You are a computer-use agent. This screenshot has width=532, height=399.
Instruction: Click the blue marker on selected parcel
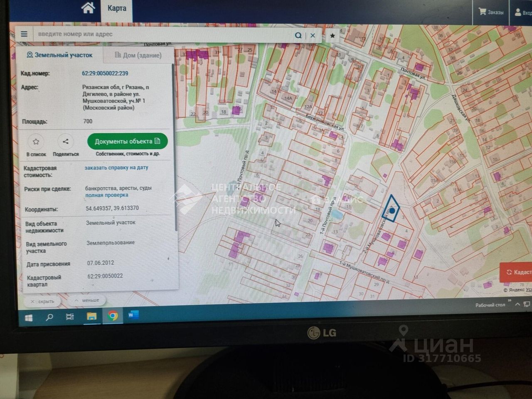pyautogui.click(x=392, y=211)
